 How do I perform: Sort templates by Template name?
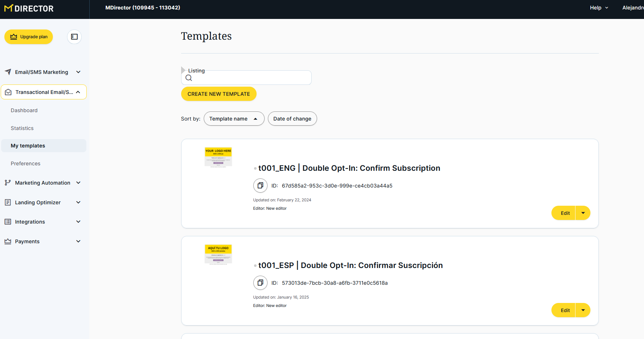pyautogui.click(x=234, y=119)
